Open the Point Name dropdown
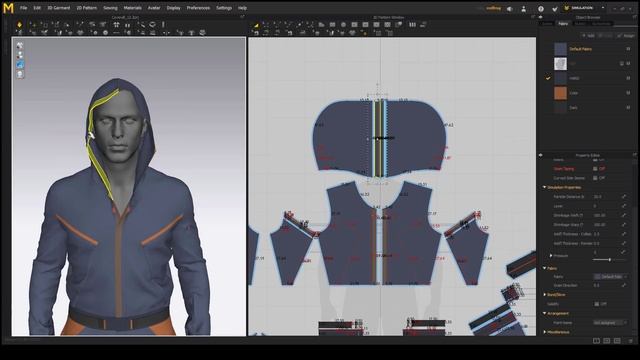The width and height of the screenshot is (640, 360). pyautogui.click(x=610, y=323)
